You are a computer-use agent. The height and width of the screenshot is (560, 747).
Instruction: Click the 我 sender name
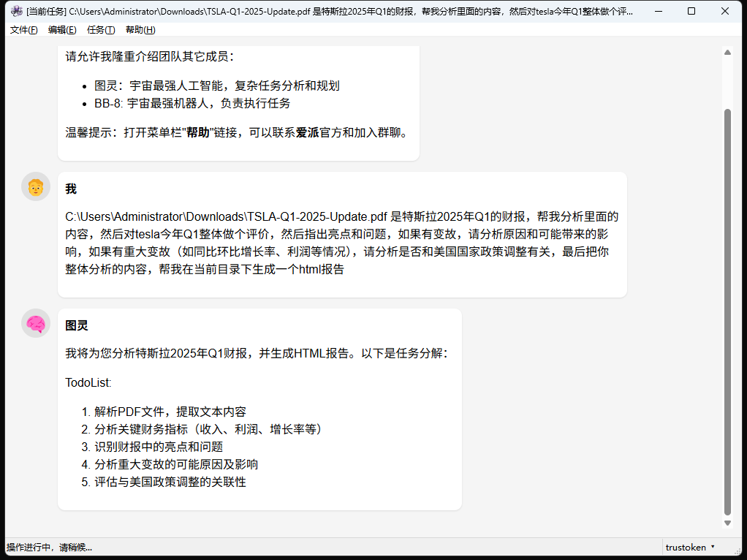click(71, 189)
